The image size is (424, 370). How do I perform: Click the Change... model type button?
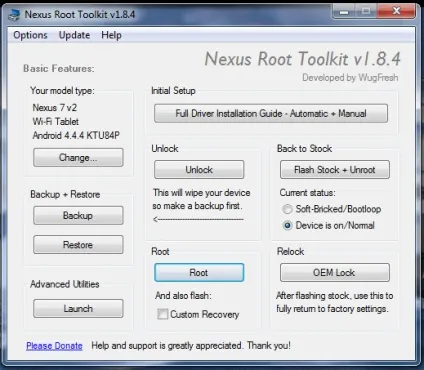click(x=78, y=157)
